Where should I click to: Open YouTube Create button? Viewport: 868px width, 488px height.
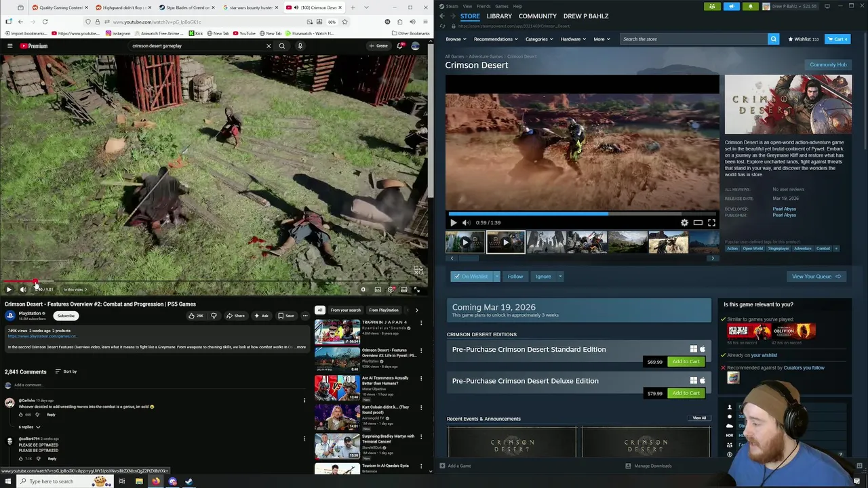click(378, 46)
